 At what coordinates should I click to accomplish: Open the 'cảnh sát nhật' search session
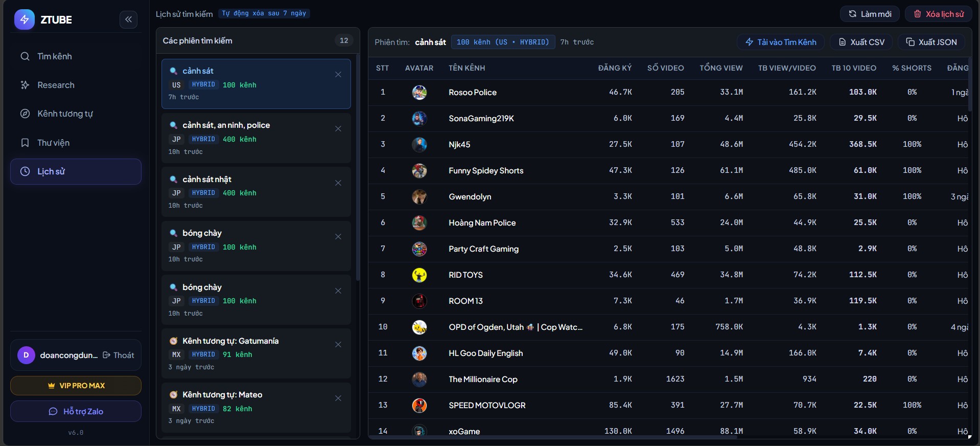click(256, 192)
